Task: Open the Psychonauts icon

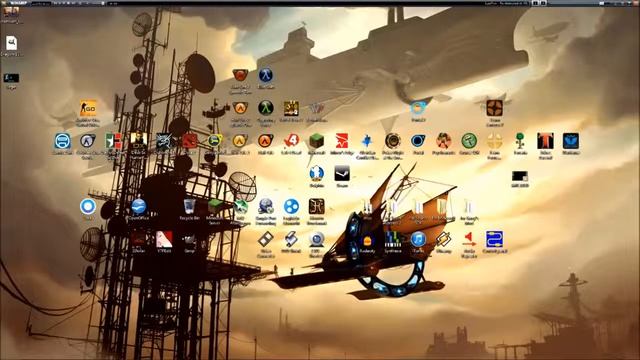Action: [443, 141]
